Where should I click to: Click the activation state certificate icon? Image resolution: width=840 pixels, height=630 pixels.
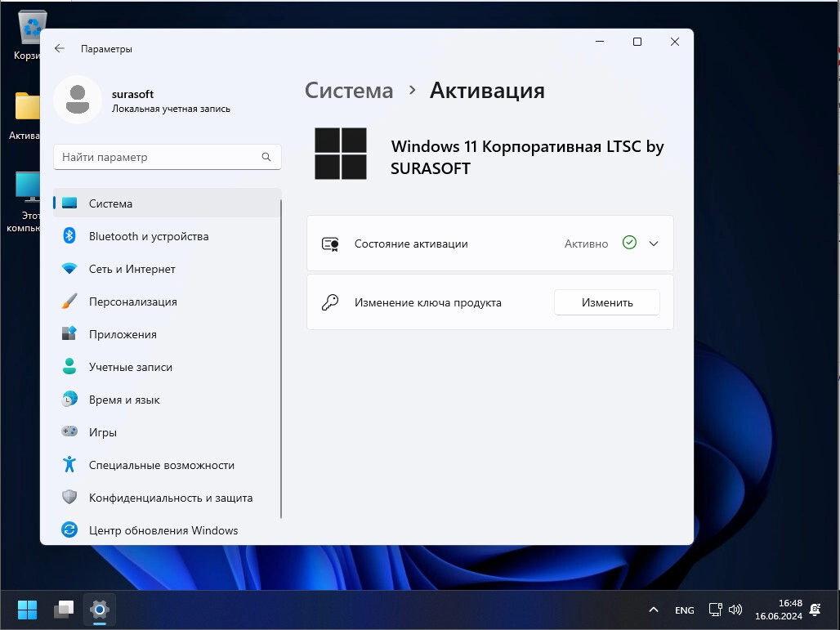point(330,244)
